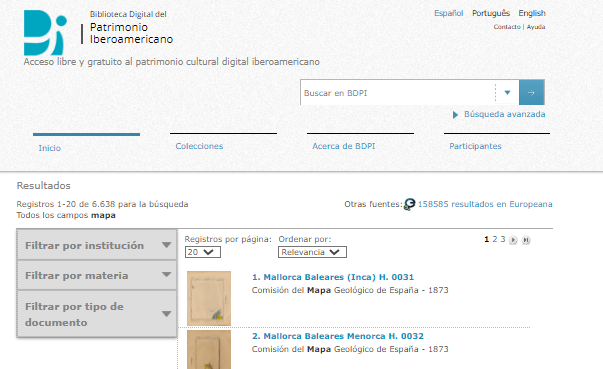Switch to the Colecciones tab
Image resolution: width=603 pixels, height=369 pixels.
point(199,146)
